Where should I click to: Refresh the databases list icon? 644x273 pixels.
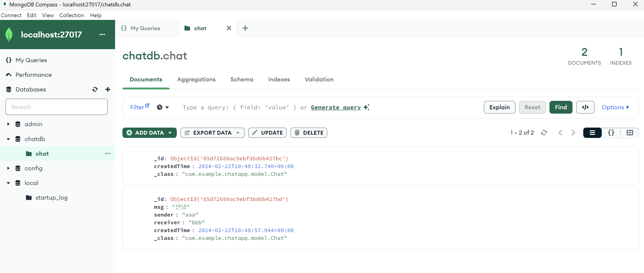click(95, 89)
